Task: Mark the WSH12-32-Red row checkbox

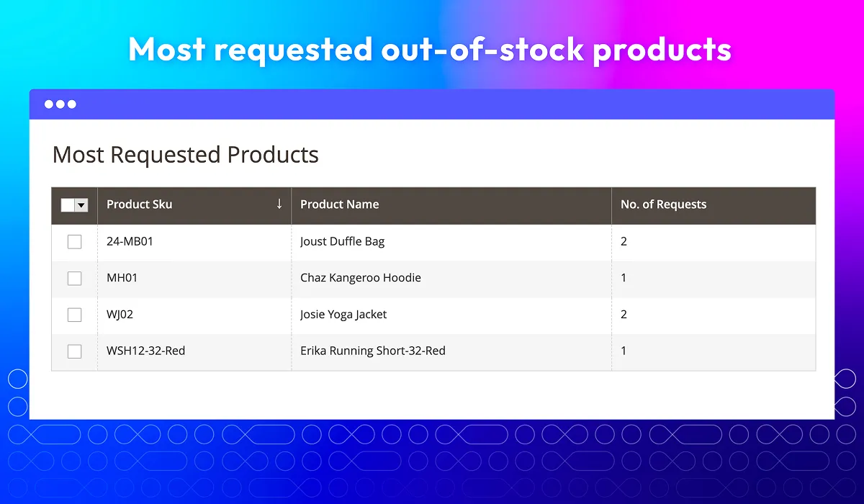Action: pyautogui.click(x=74, y=351)
